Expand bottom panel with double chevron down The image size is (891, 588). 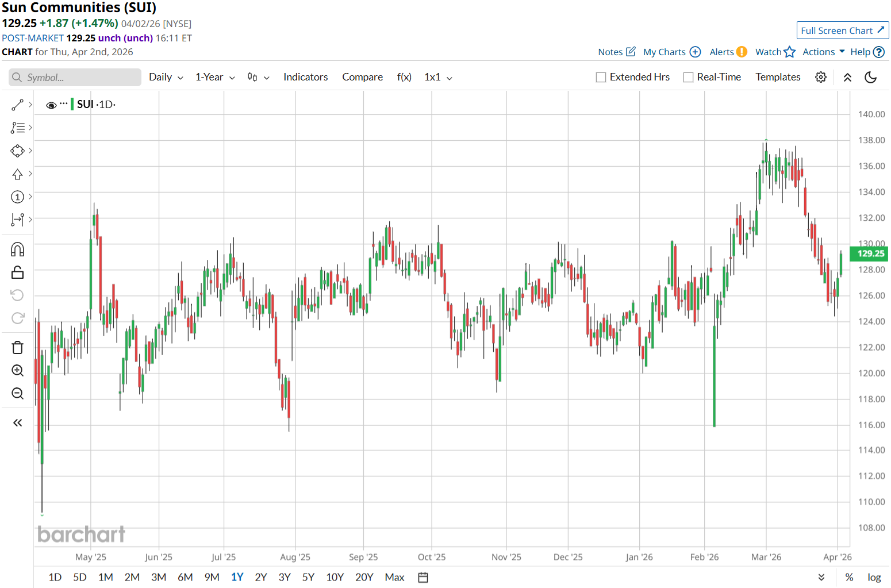(x=821, y=577)
